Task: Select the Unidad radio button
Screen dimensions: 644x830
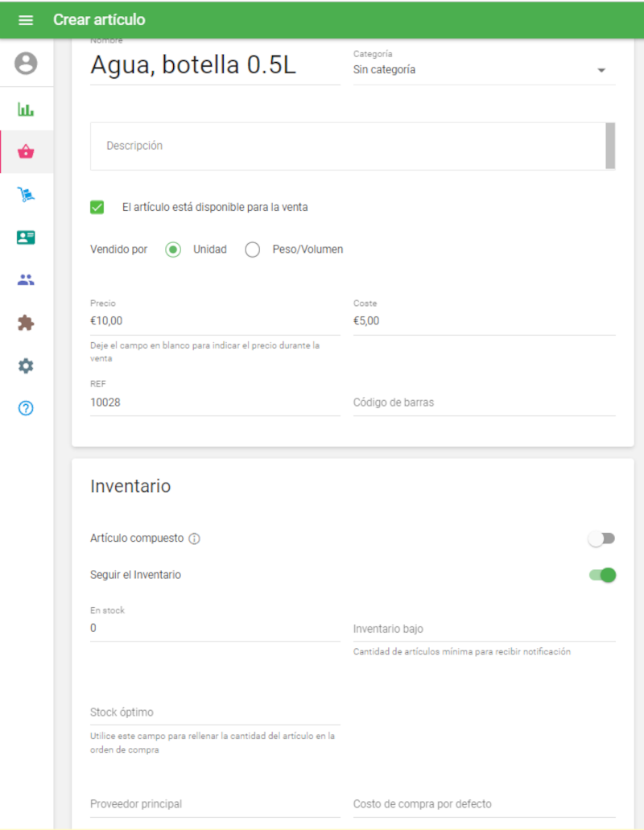Action: pos(173,250)
